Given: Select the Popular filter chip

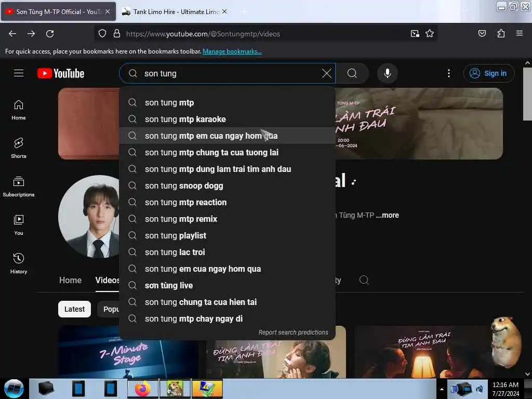Looking at the screenshot, I should tap(109, 309).
